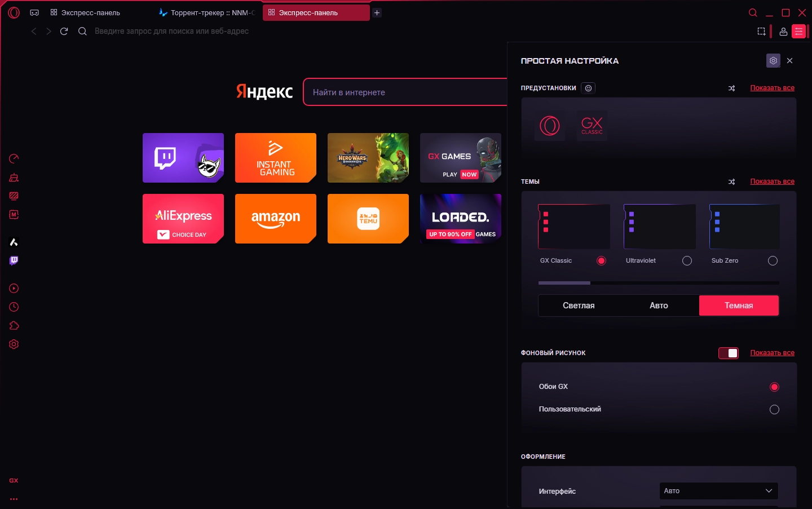
Task: Select the Обои GX radio option
Action: (774, 387)
